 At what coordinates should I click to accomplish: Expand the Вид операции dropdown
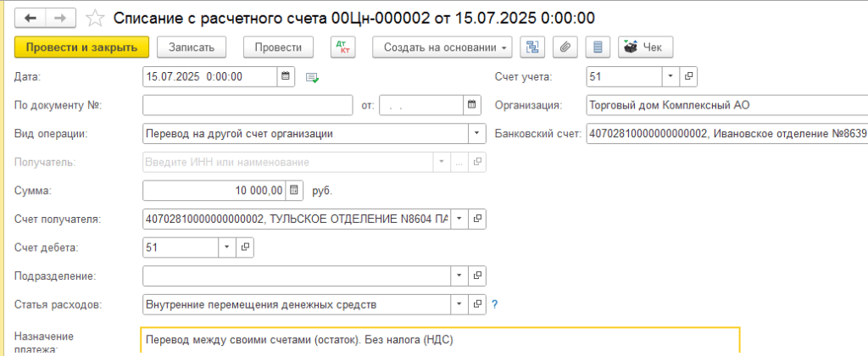click(477, 134)
